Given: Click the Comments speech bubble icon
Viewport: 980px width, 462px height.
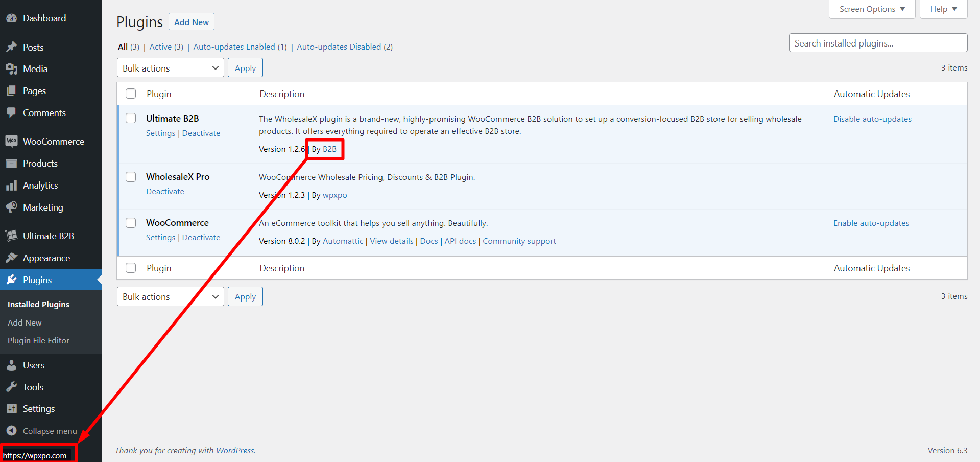Looking at the screenshot, I should [11, 112].
